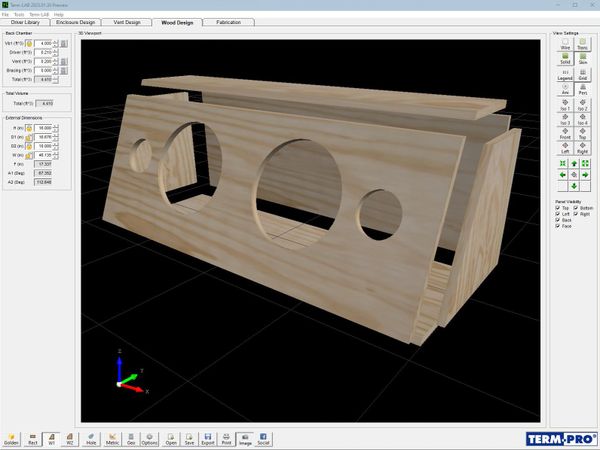Capture an Image of the viewport
The width and height of the screenshot is (600, 450).
(245, 439)
